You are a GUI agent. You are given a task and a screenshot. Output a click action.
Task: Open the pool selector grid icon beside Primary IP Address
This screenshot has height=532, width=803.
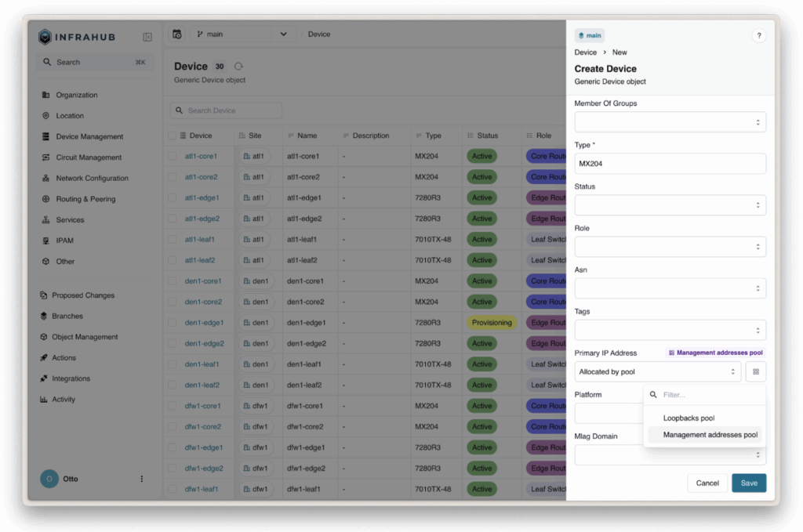coord(755,371)
